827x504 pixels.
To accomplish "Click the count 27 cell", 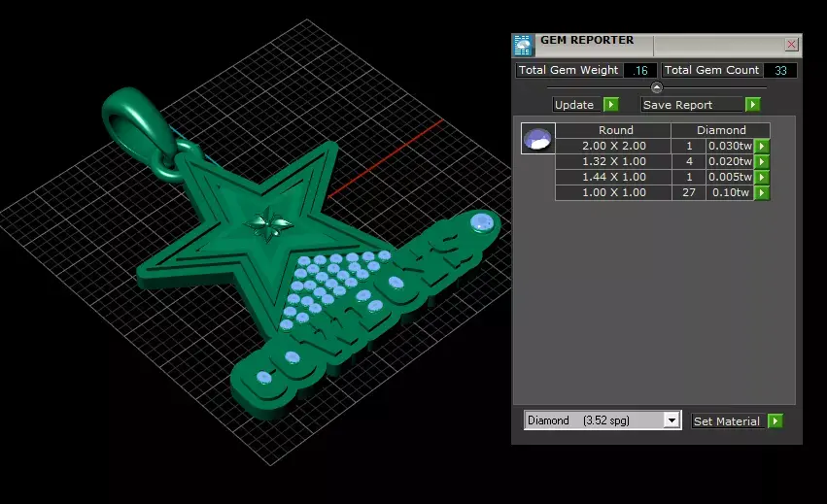I will tap(689, 193).
